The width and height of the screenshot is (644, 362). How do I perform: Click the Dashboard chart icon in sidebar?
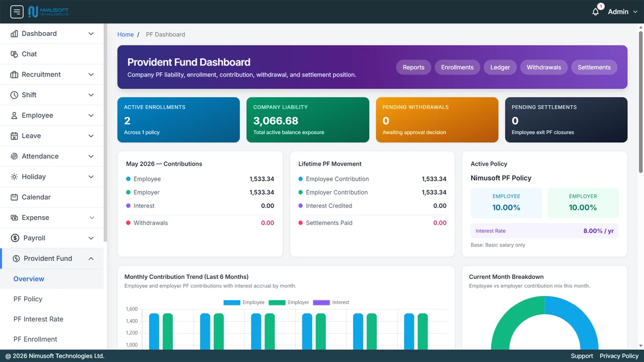pos(14,34)
